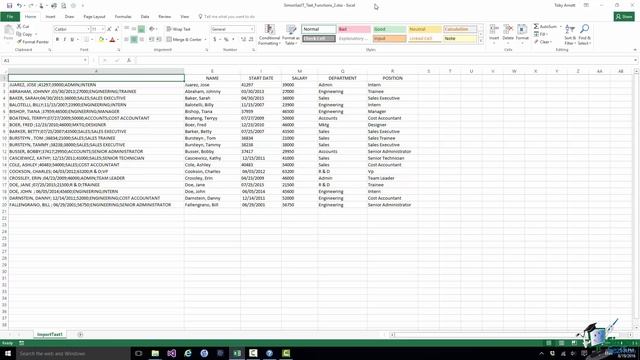Open the Fill menu
640x360 pixels.
tap(541, 34)
